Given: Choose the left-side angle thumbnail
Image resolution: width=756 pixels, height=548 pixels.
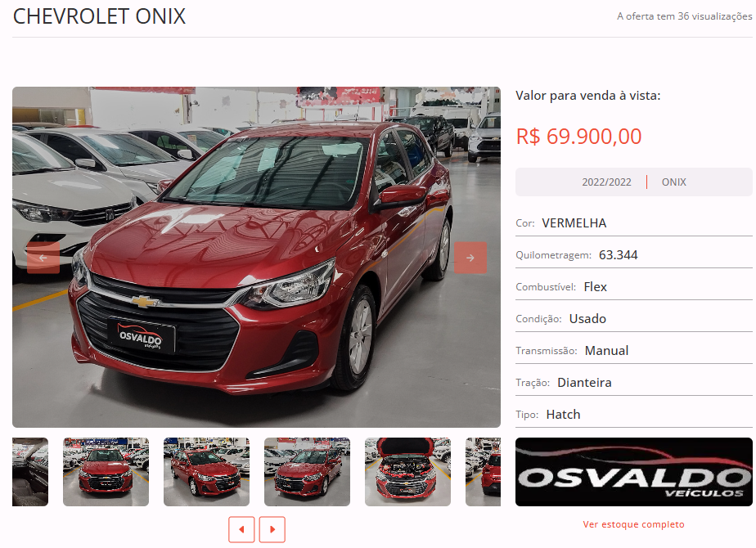Looking at the screenshot, I should click(x=206, y=472).
